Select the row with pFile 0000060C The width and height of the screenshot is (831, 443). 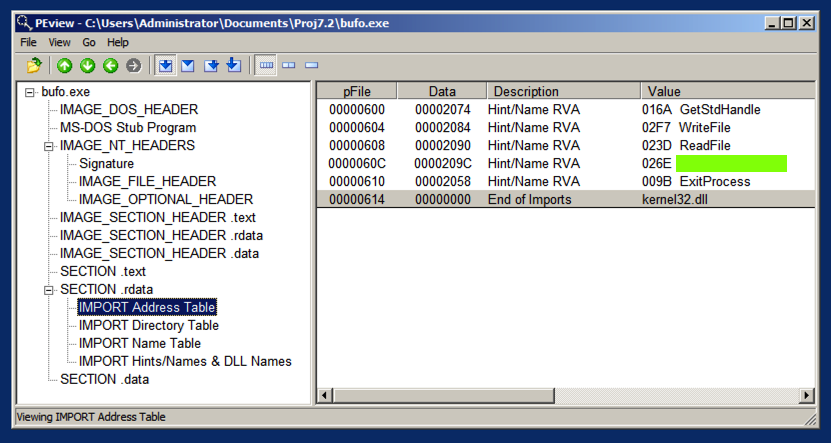click(x=565, y=164)
